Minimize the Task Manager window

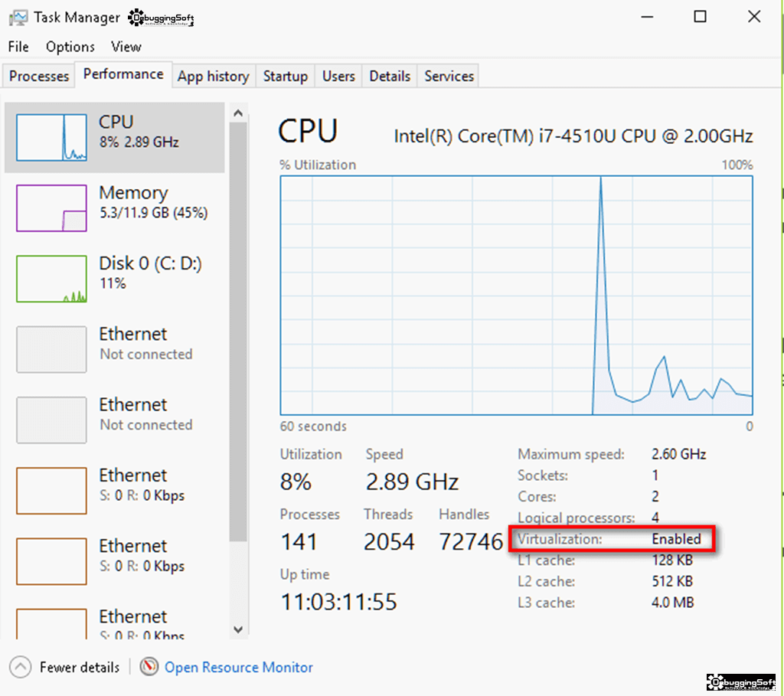(x=648, y=17)
